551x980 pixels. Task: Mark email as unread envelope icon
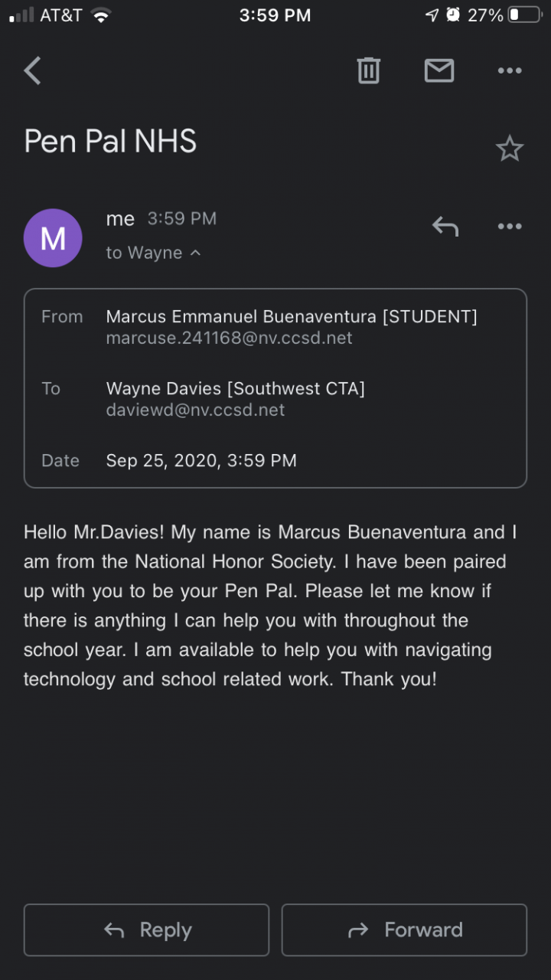[x=439, y=71]
